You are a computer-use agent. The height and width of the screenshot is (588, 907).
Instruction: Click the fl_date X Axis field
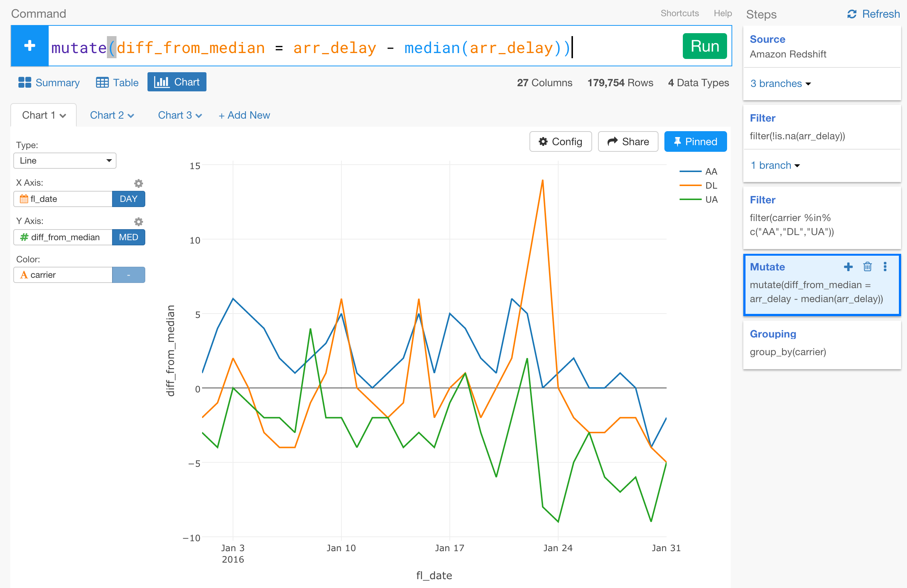tap(63, 199)
